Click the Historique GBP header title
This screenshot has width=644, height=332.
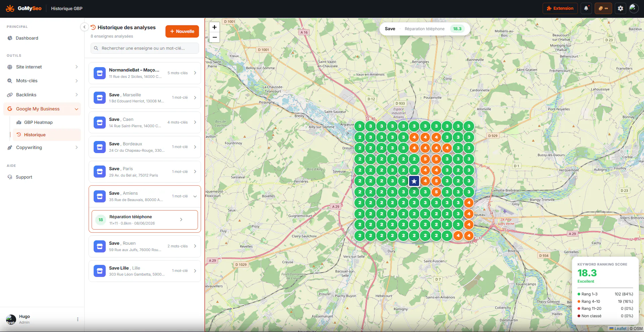click(67, 8)
